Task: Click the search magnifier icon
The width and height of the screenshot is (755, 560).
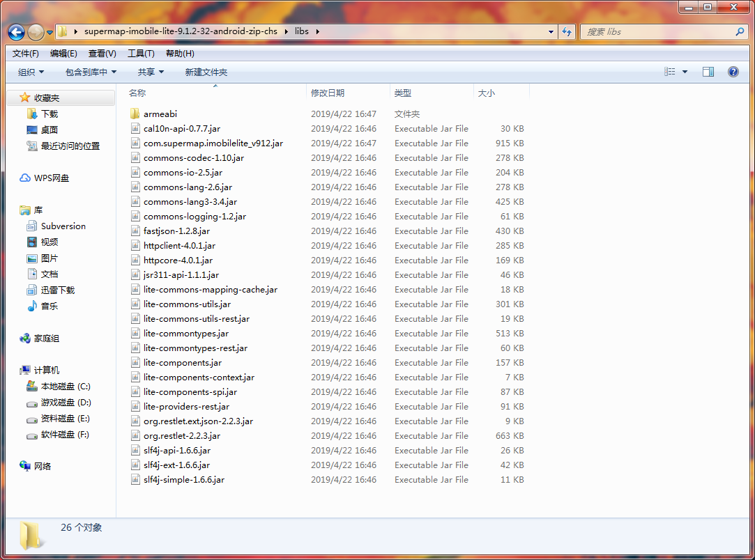Action: [740, 32]
